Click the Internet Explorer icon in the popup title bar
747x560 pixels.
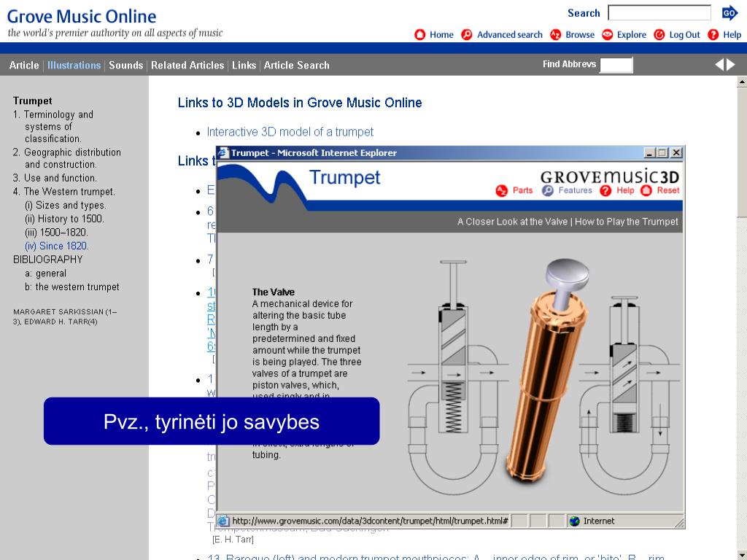pos(223,153)
